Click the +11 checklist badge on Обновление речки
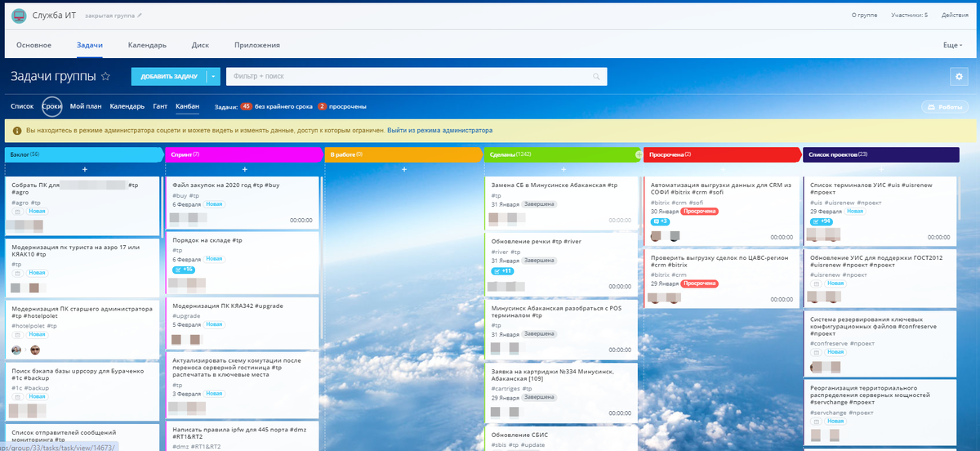 [502, 271]
